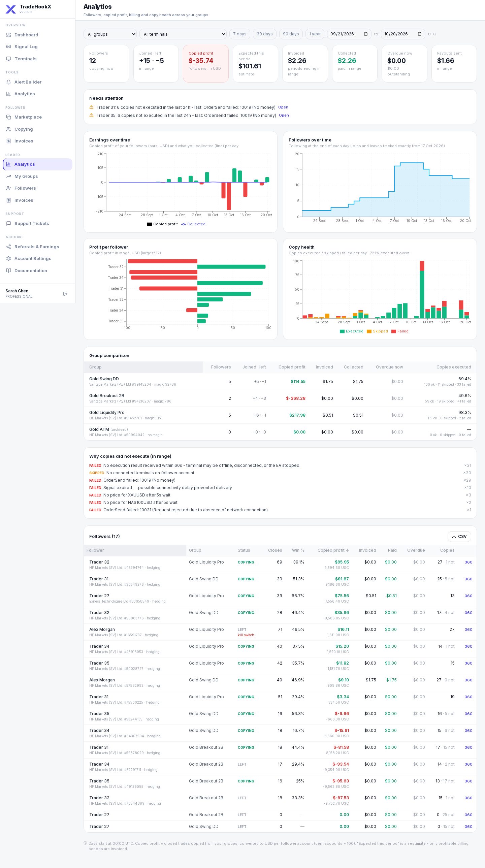Open My Groups in the sidebar
This screenshot has width=485, height=868.
pos(37,176)
